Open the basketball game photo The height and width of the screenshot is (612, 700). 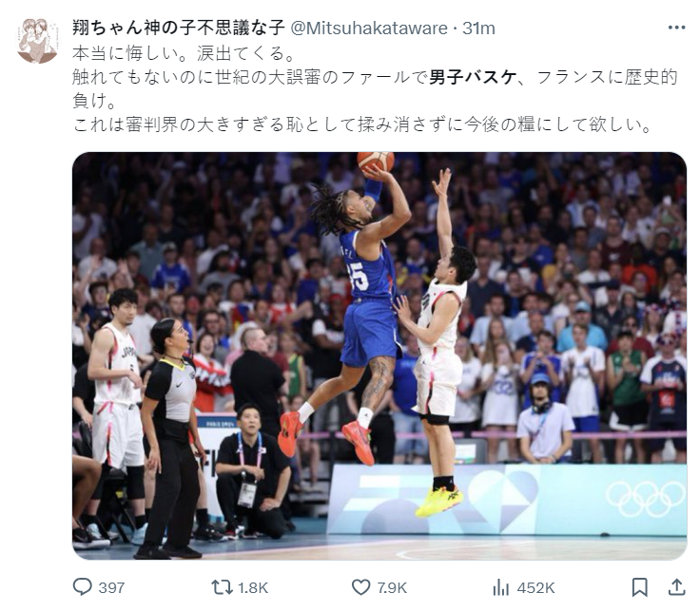click(x=379, y=356)
